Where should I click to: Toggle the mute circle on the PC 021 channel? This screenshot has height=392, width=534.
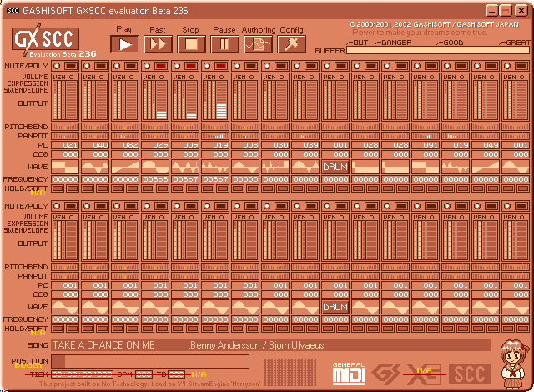point(57,66)
